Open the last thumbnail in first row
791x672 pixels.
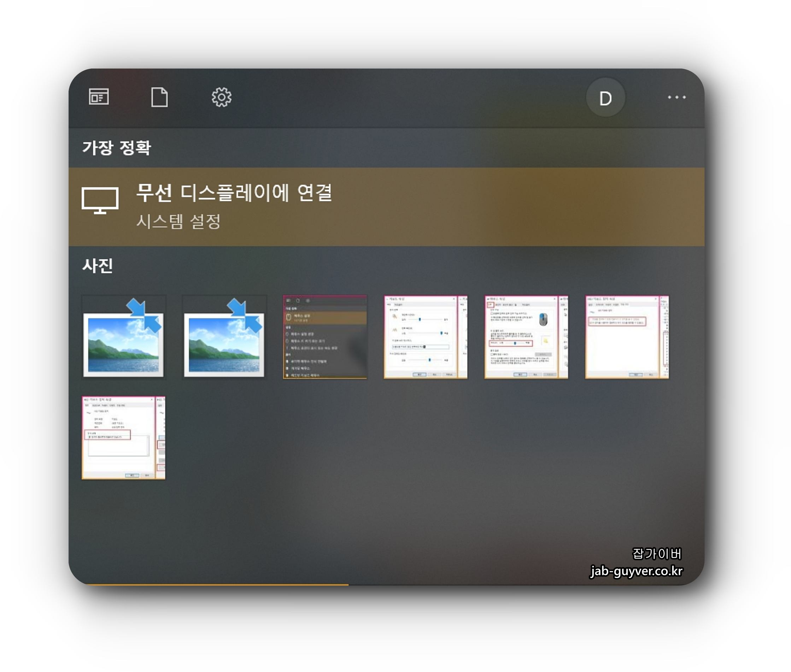pyautogui.click(x=627, y=337)
